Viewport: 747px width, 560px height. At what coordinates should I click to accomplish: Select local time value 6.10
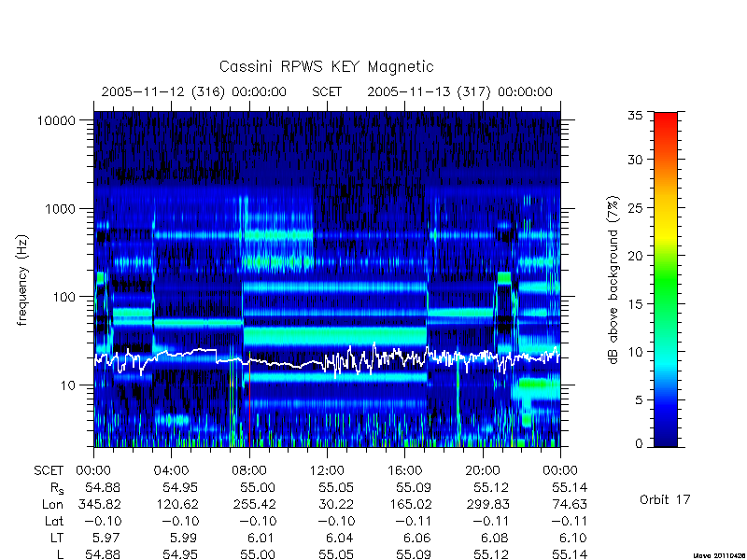pyautogui.click(x=572, y=538)
